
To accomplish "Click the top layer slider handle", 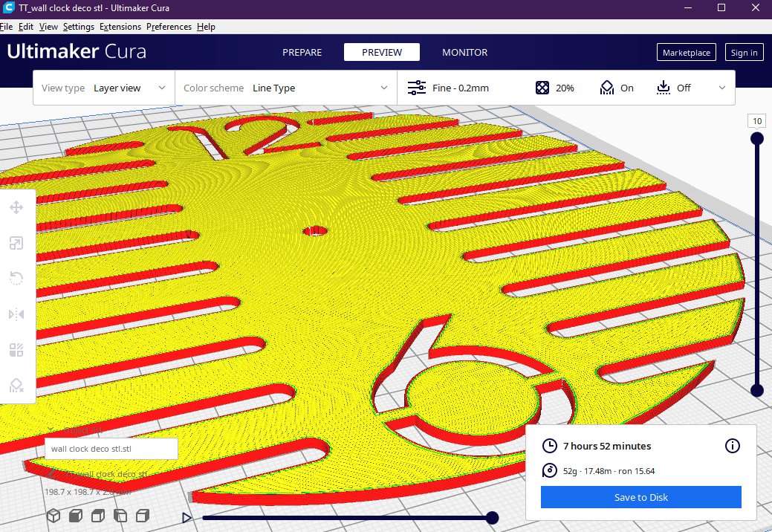I will (x=756, y=139).
